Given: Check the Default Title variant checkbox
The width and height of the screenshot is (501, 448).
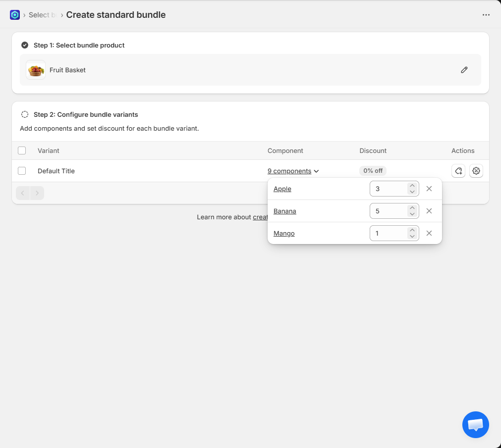Looking at the screenshot, I should pyautogui.click(x=22, y=171).
